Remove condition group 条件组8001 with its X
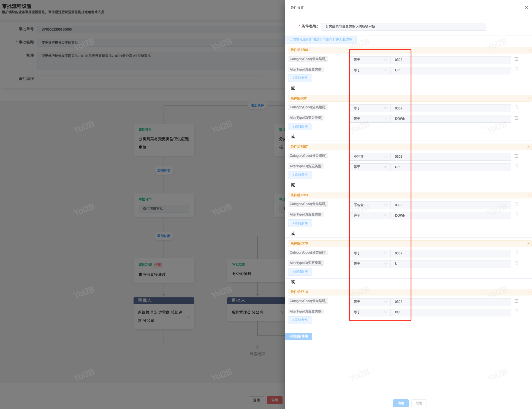 point(528,98)
